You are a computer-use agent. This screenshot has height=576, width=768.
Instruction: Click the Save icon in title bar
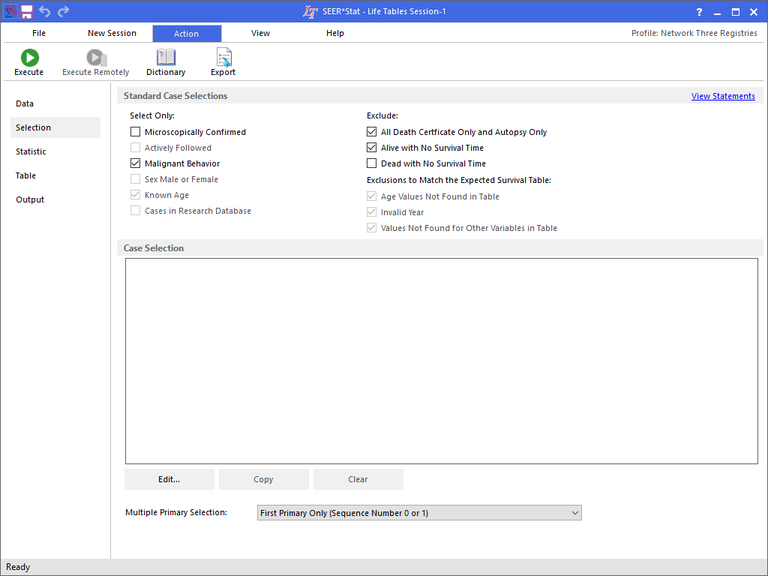pos(27,11)
